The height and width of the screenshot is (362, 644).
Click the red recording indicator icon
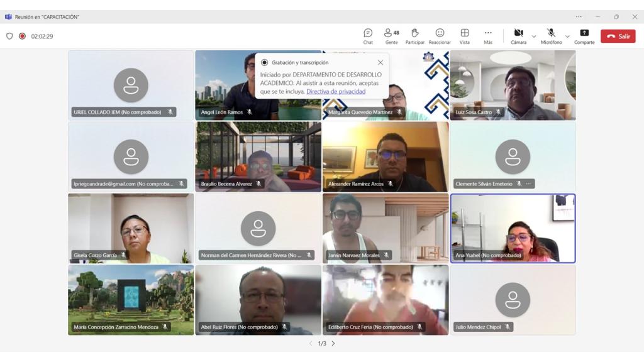(22, 36)
